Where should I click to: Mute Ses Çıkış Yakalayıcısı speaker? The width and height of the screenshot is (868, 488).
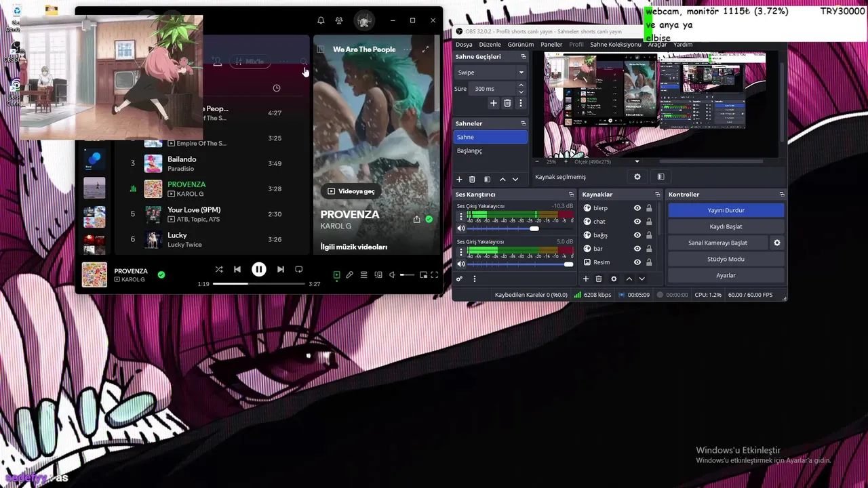461,228
